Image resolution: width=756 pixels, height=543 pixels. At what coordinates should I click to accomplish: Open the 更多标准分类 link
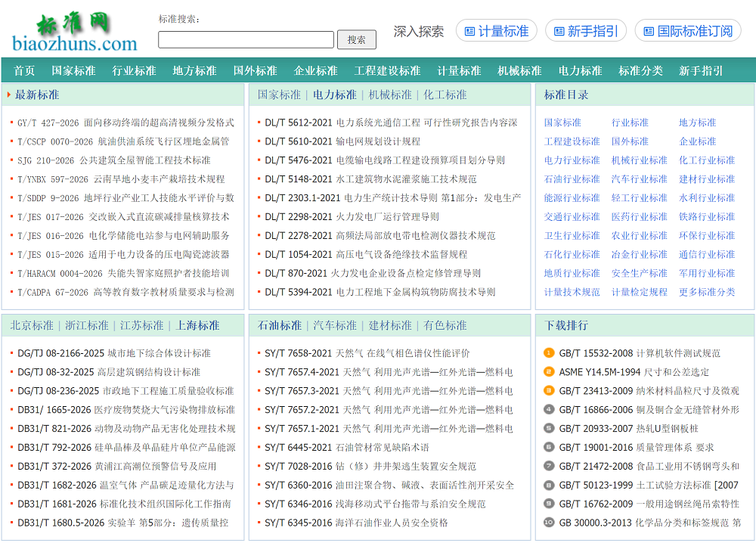coord(706,292)
